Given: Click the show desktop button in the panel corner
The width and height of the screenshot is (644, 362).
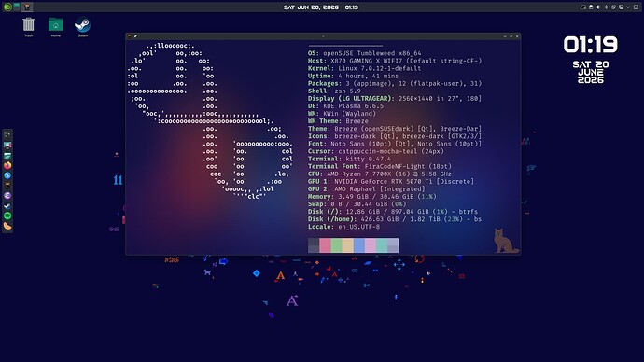Looking at the screenshot, I should pyautogui.click(x=637, y=7).
